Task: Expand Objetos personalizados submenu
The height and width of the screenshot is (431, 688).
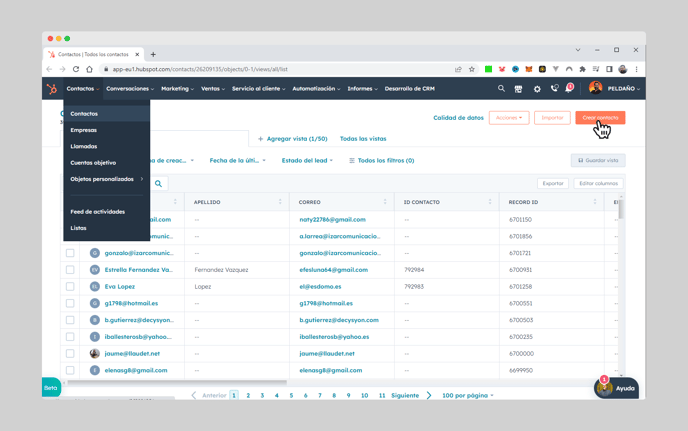Action: (107, 179)
